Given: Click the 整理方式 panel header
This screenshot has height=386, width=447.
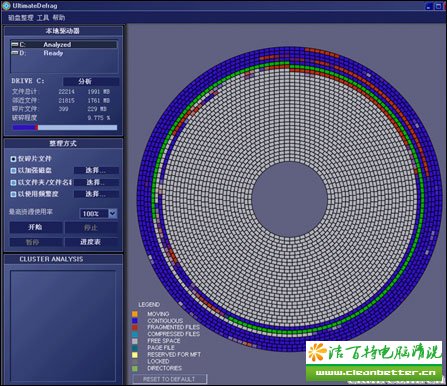Looking at the screenshot, I should (63, 144).
